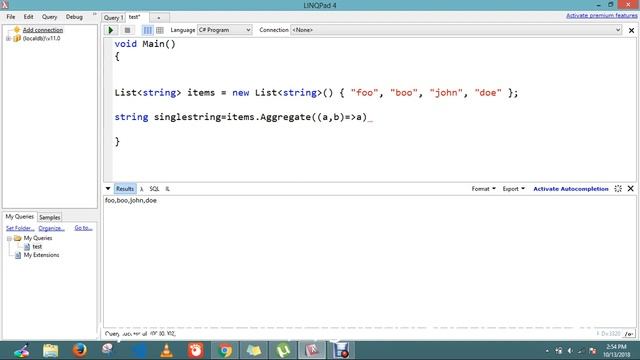Collapse the My Queries folder
This screenshot has height=360, width=640.
(9, 238)
